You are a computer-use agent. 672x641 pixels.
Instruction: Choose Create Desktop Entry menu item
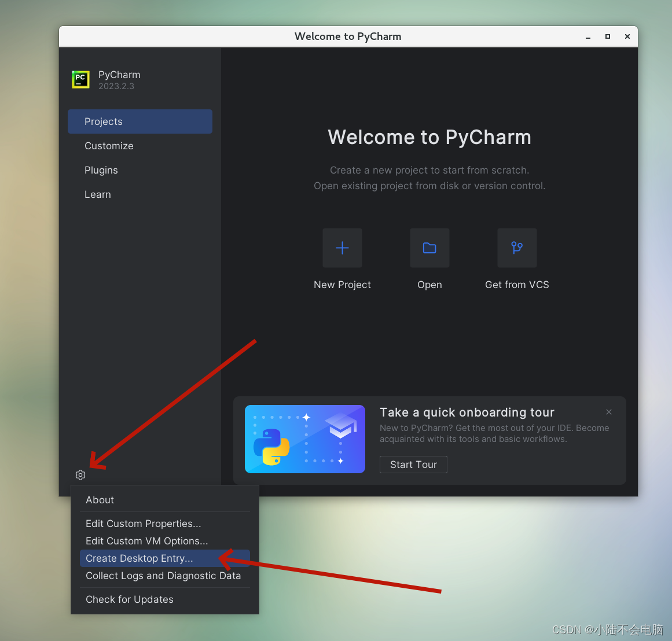[164, 558]
